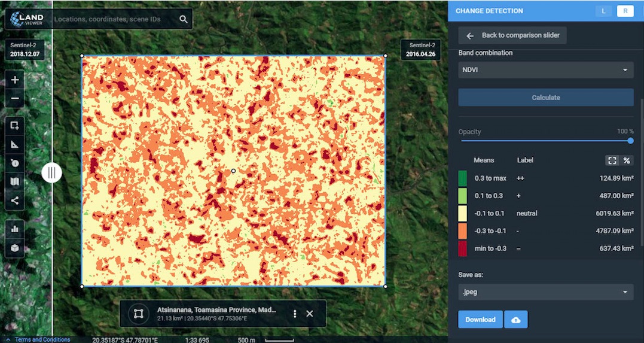This screenshot has width=644, height=343.
Task: Click the Calculate button
Action: pyautogui.click(x=546, y=98)
